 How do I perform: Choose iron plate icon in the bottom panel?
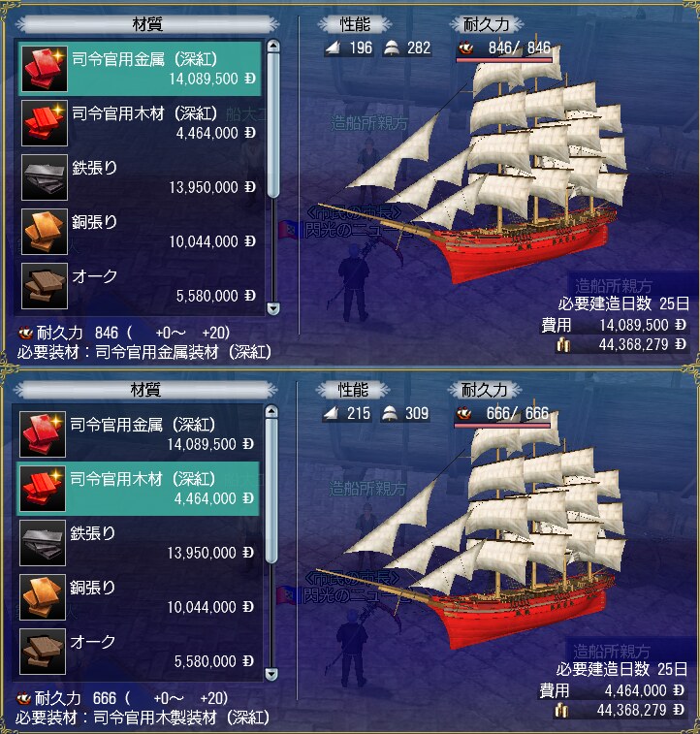pyautogui.click(x=43, y=543)
